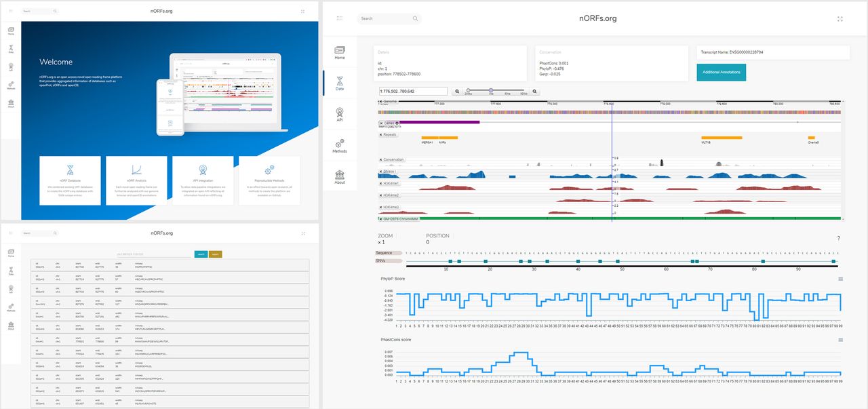Select the Data tab in right sidebar
Viewport: 868px width, 409px height.
click(340, 83)
